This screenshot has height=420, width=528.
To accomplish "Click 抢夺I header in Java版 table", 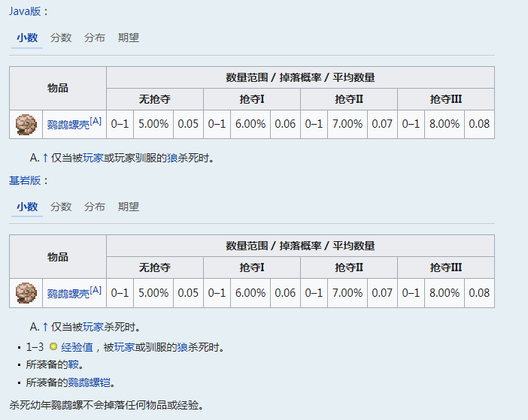I will (x=252, y=99).
